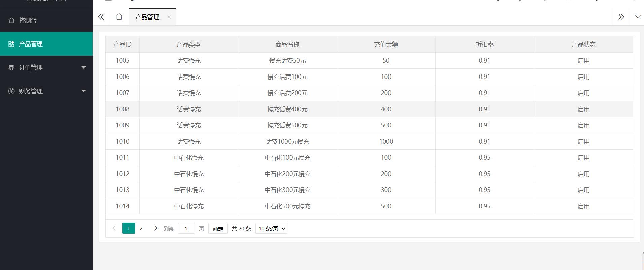Go to the home tab icon

click(x=119, y=17)
